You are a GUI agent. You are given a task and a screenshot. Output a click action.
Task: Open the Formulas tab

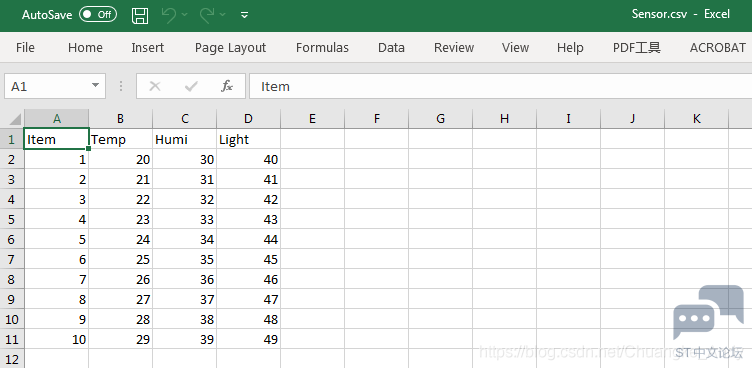(322, 47)
